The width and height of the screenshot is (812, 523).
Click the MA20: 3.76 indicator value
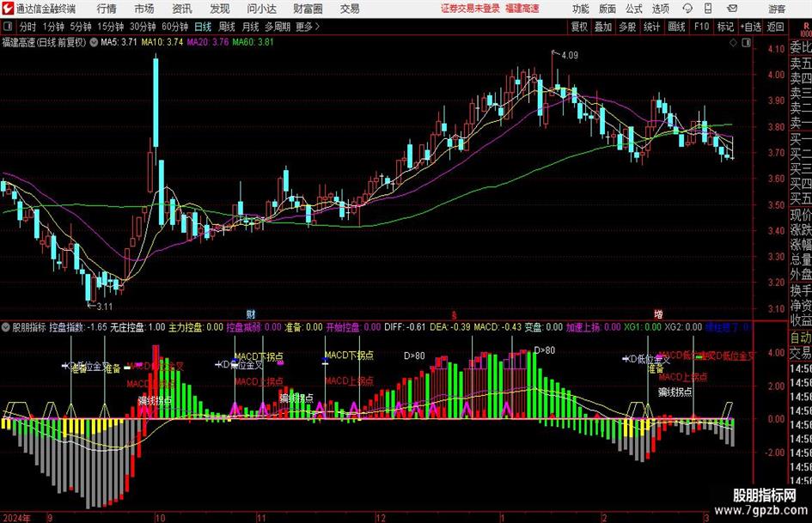click(x=208, y=42)
